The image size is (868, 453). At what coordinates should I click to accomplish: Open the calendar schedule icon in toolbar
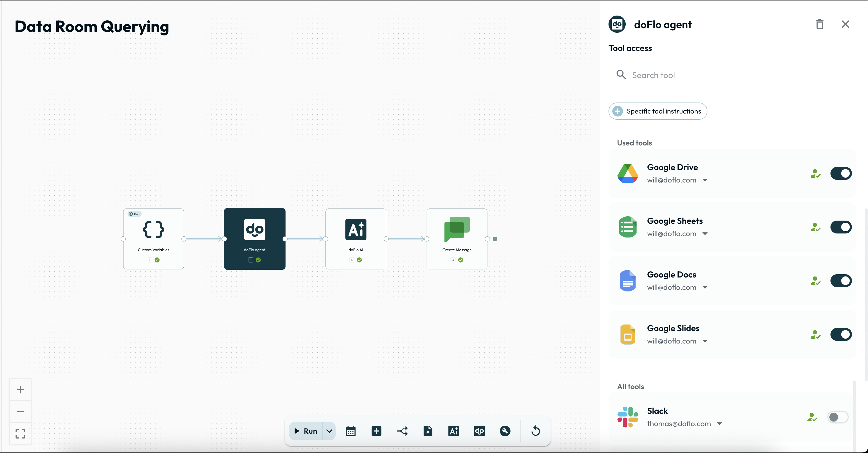point(350,431)
